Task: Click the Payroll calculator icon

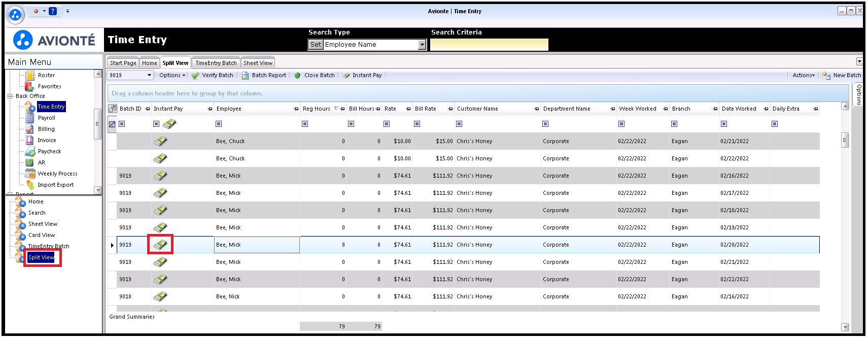Action: 30,118
